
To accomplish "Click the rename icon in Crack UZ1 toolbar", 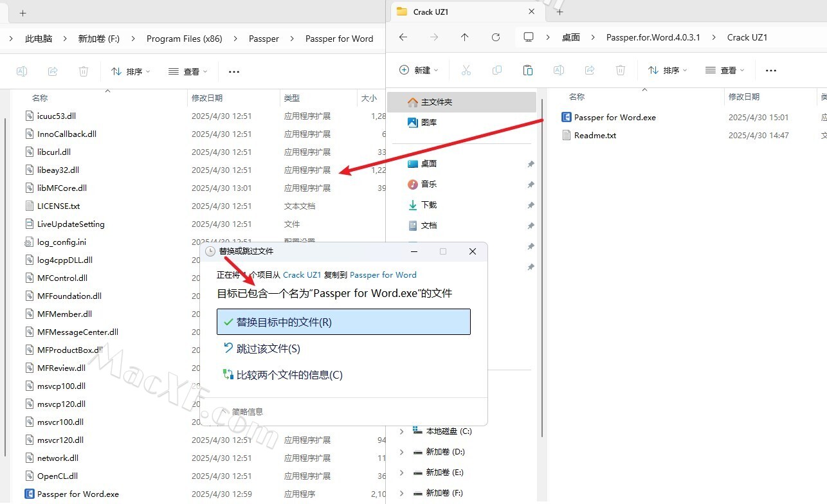I will pos(559,70).
